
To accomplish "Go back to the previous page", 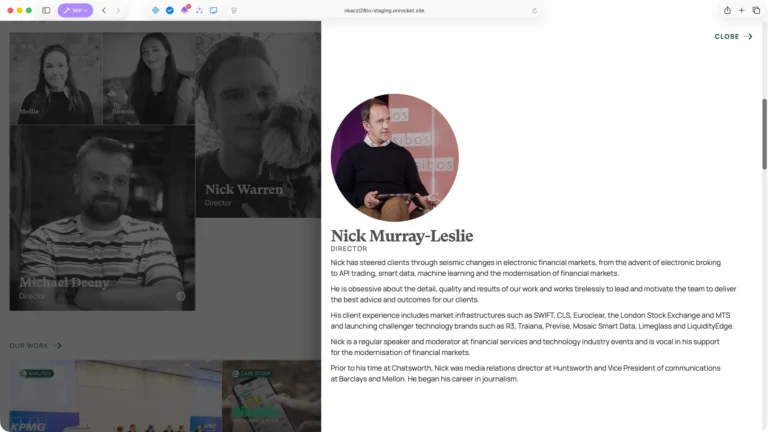I will tap(104, 10).
